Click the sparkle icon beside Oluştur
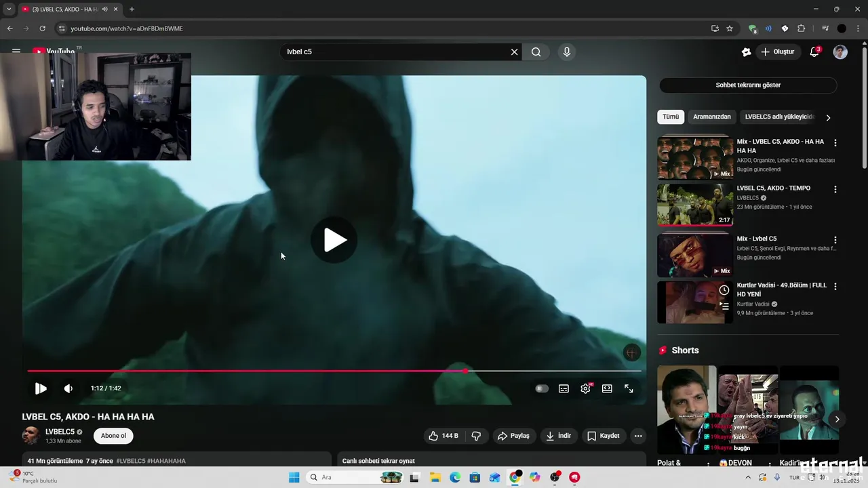Viewport: 868px width, 488px height. [746, 52]
